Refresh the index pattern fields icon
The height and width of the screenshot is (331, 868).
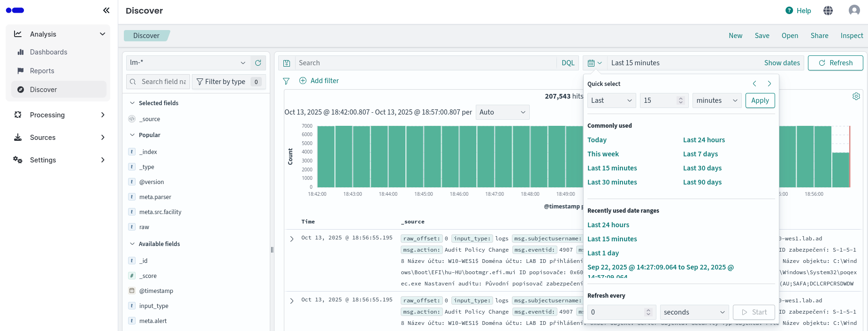coord(258,63)
